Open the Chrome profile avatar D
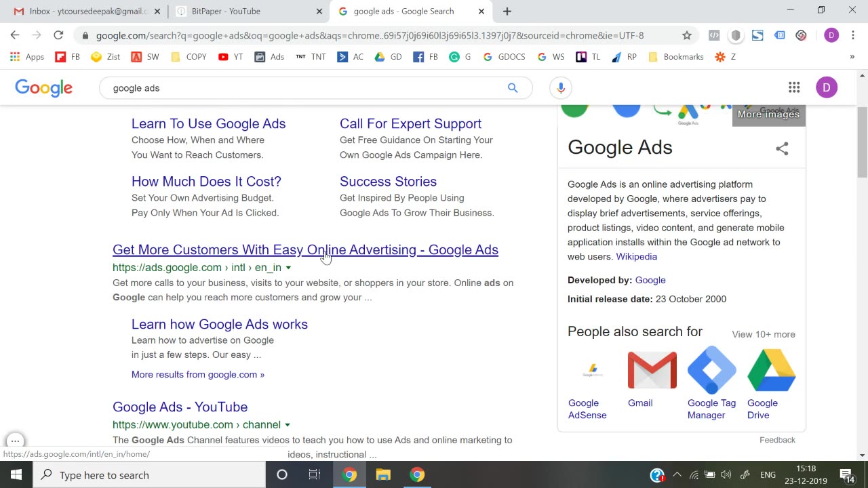Viewport: 868px width, 488px height. click(x=831, y=35)
